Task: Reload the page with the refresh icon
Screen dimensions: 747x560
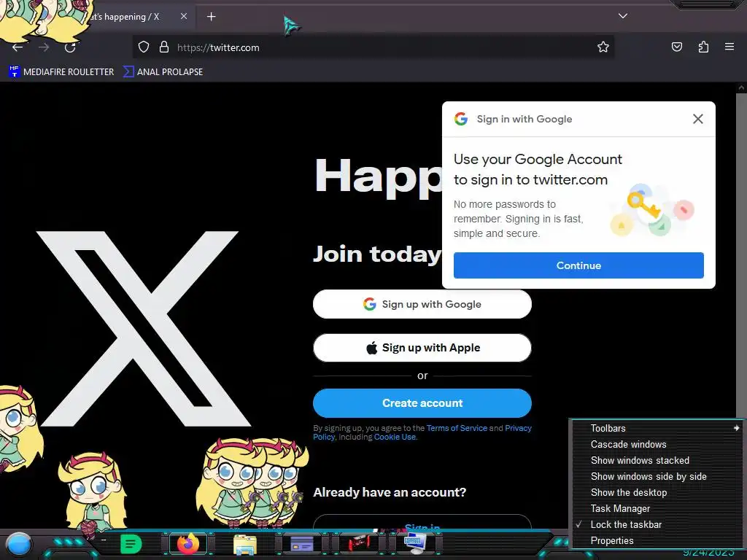Action: (70, 47)
